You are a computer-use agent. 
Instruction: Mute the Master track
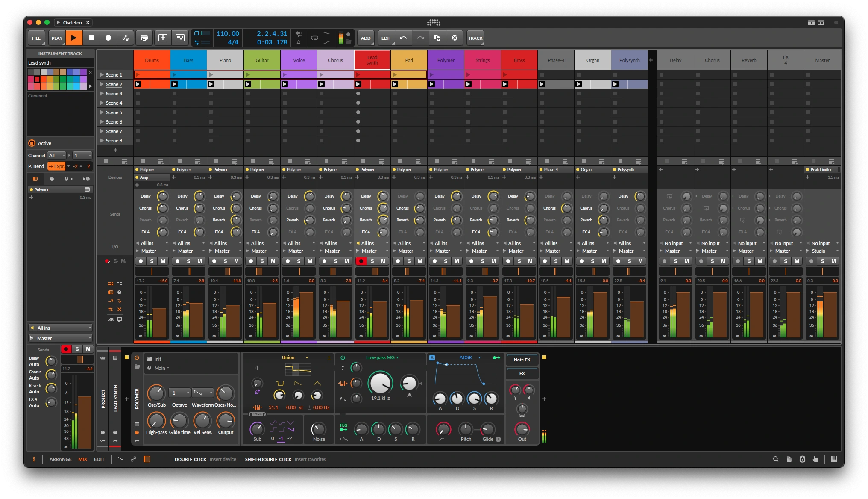(833, 261)
